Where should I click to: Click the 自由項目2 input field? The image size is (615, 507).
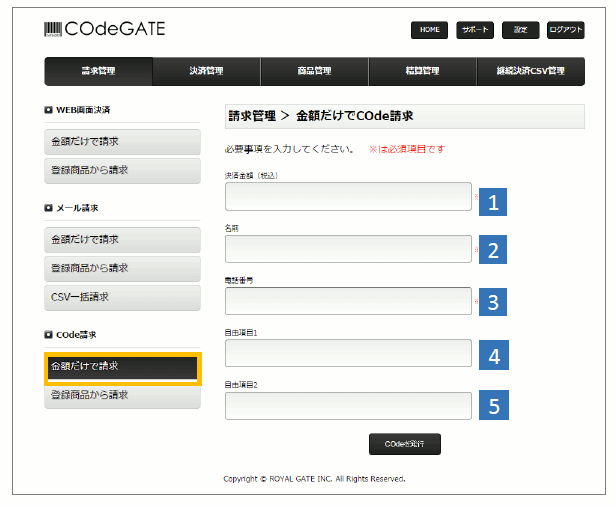(347, 405)
